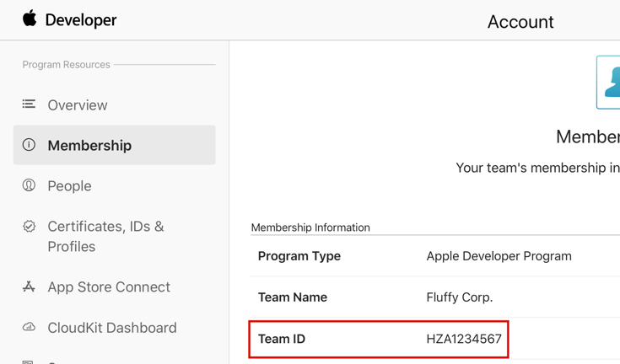The width and height of the screenshot is (620, 364).
Task: Click the App Store Connect icon
Action: tap(29, 286)
